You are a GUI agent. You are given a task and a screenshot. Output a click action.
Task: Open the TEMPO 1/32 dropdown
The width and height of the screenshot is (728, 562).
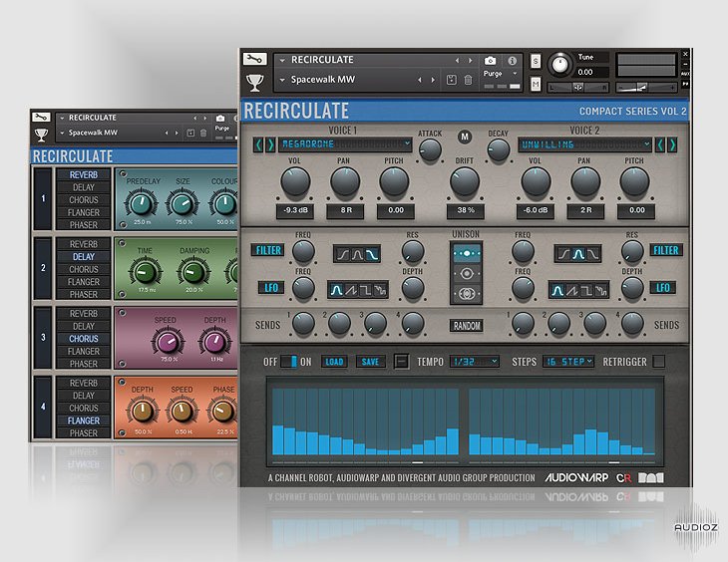pos(475,361)
